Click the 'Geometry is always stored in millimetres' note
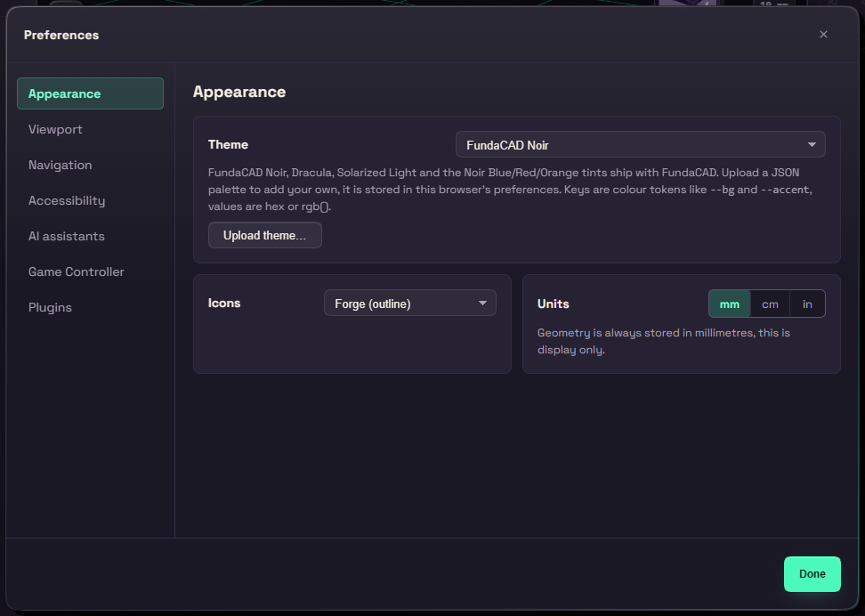Viewport: 865px width, 616px height. point(664,341)
